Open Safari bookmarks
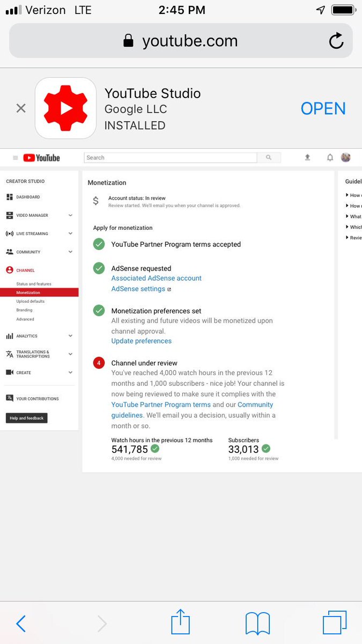Screen dimensions: 362x644 (257, 624)
